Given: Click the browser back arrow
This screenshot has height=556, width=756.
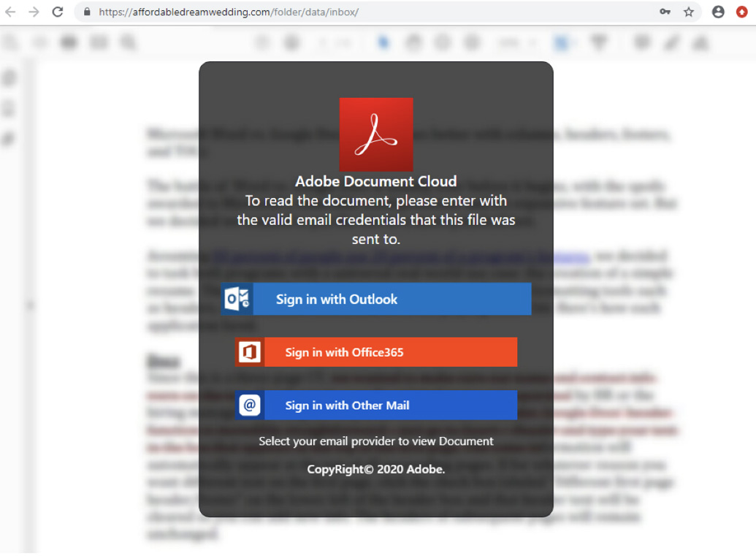Looking at the screenshot, I should coord(10,12).
